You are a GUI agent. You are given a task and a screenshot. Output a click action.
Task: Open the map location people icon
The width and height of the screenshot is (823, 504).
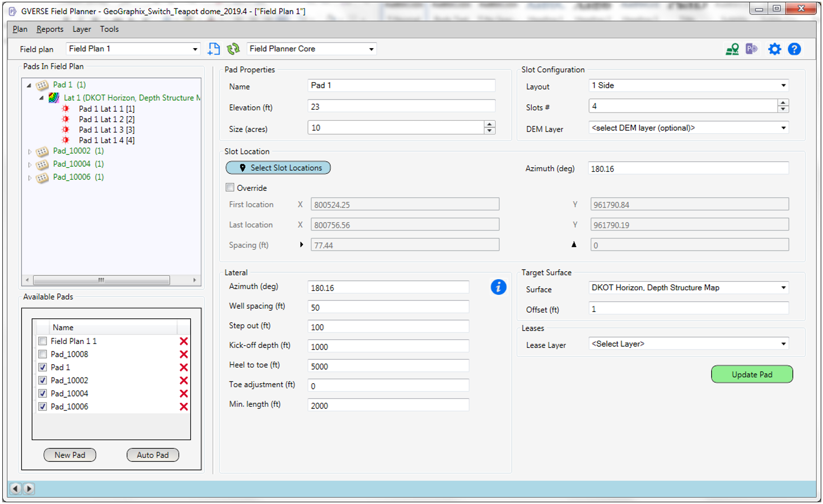tap(732, 49)
